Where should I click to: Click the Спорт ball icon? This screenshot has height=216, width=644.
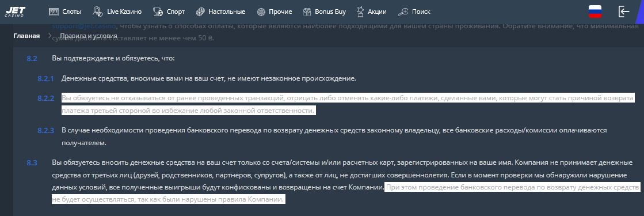(158, 12)
